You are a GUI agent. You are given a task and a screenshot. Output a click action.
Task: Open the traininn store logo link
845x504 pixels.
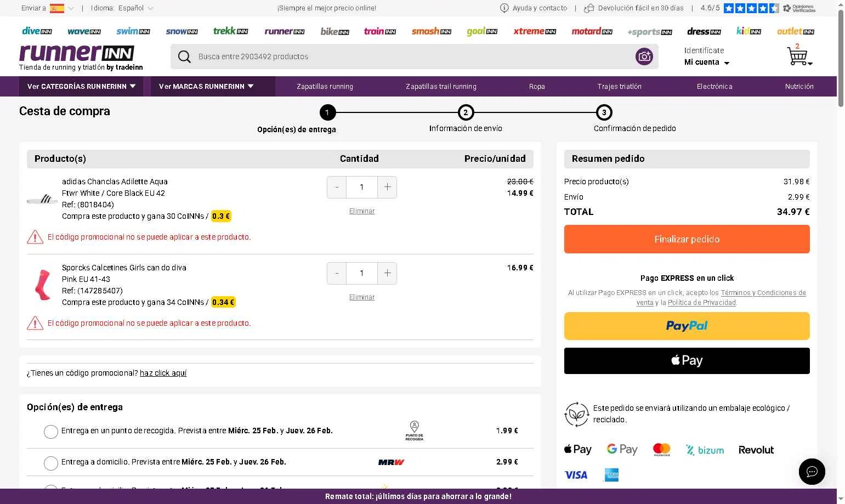(x=380, y=31)
